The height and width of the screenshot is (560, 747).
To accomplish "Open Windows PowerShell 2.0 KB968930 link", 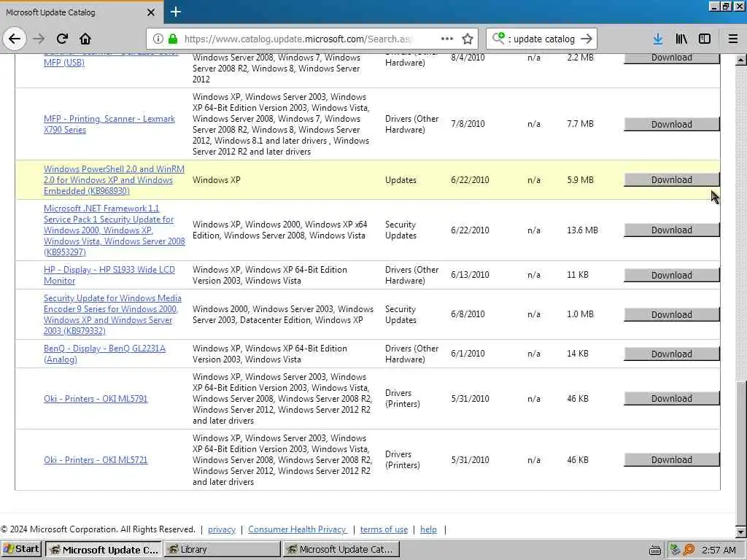I will pos(114,180).
